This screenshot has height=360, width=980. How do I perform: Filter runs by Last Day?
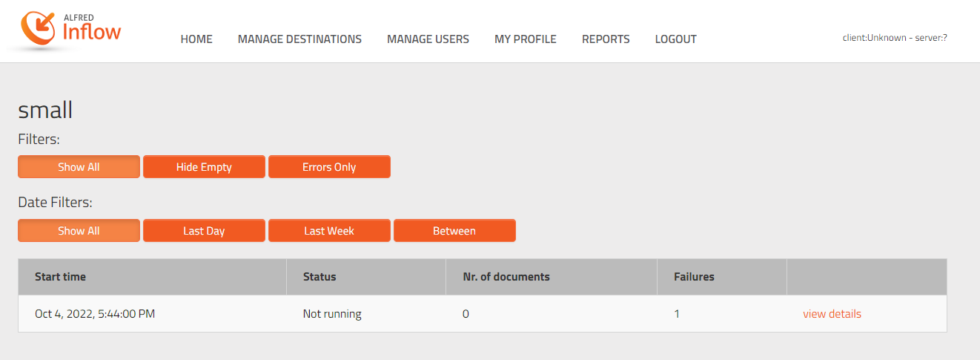click(x=204, y=231)
